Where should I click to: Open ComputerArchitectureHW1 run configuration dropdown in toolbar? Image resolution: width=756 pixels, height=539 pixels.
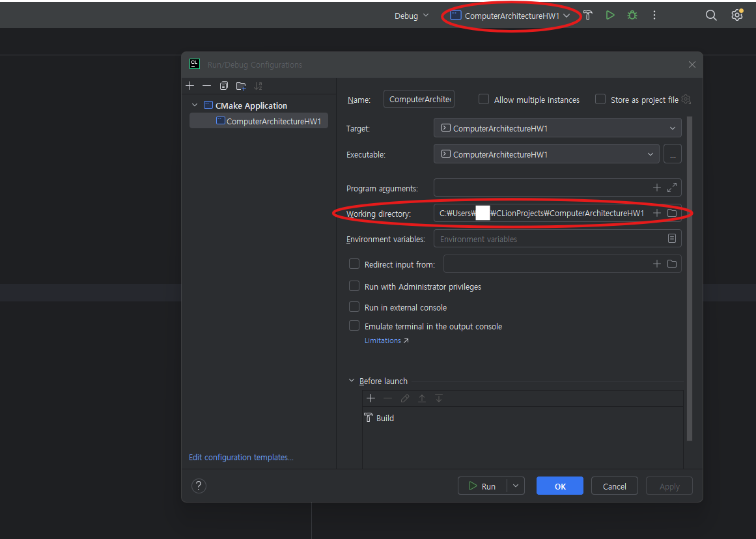510,16
